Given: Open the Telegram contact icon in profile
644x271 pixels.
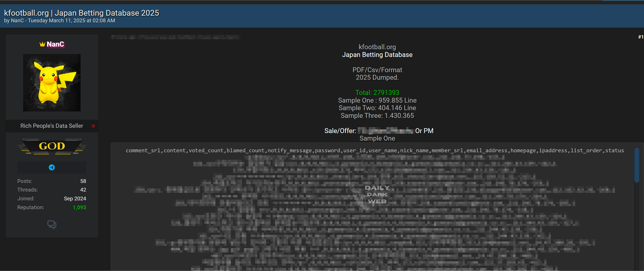Looking at the screenshot, I should coord(52,167).
